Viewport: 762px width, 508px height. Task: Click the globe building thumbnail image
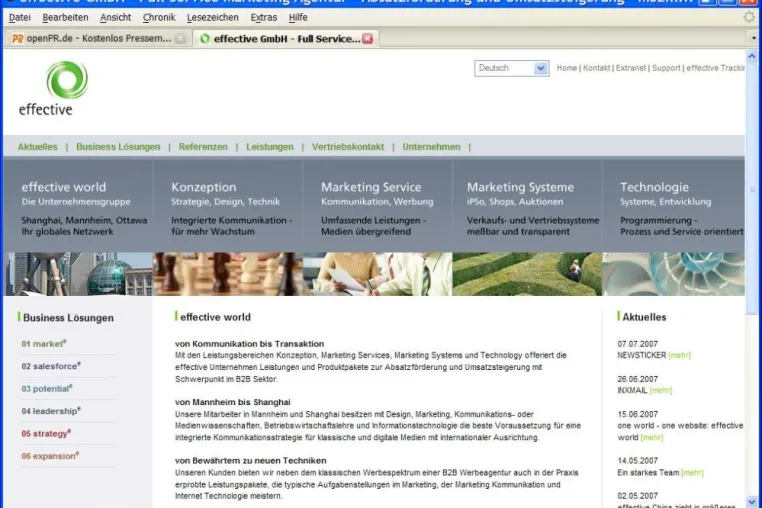[x=78, y=274]
